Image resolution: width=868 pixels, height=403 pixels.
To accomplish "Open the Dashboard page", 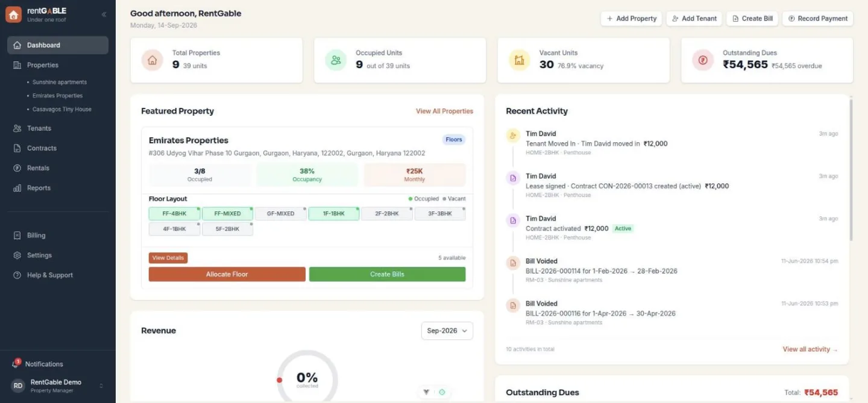I will click(58, 45).
